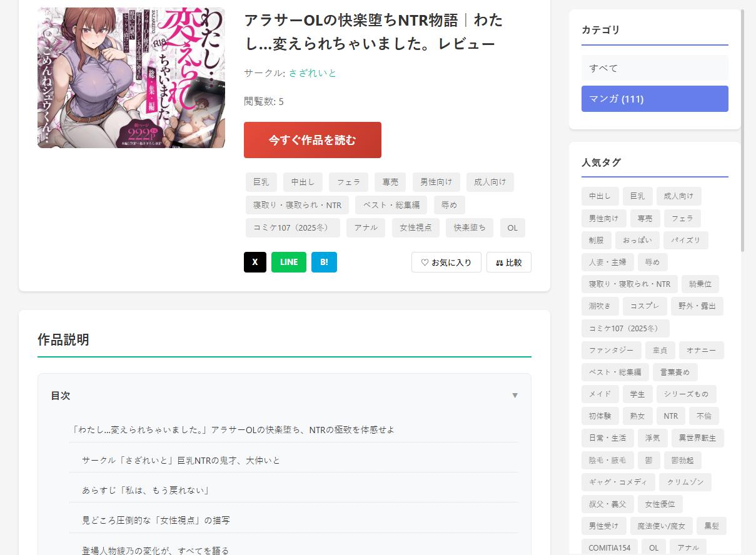Collapse the 目次 table of contents arrow
This screenshot has width=756, height=555.
(x=515, y=396)
